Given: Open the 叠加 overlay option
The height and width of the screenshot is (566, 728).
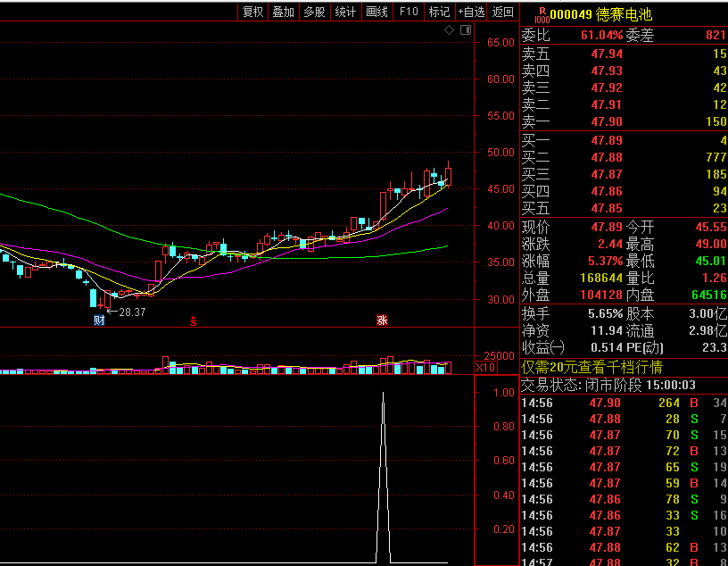Looking at the screenshot, I should tap(283, 12).
